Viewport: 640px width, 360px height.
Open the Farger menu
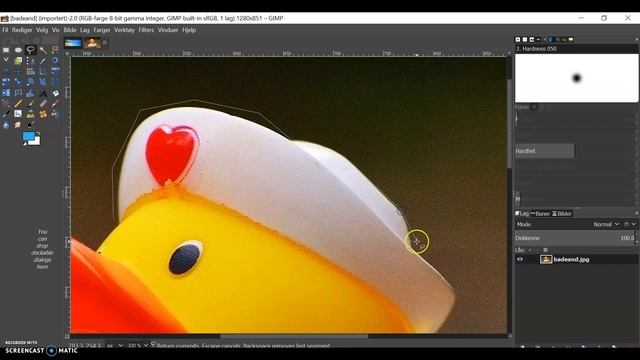tap(102, 30)
